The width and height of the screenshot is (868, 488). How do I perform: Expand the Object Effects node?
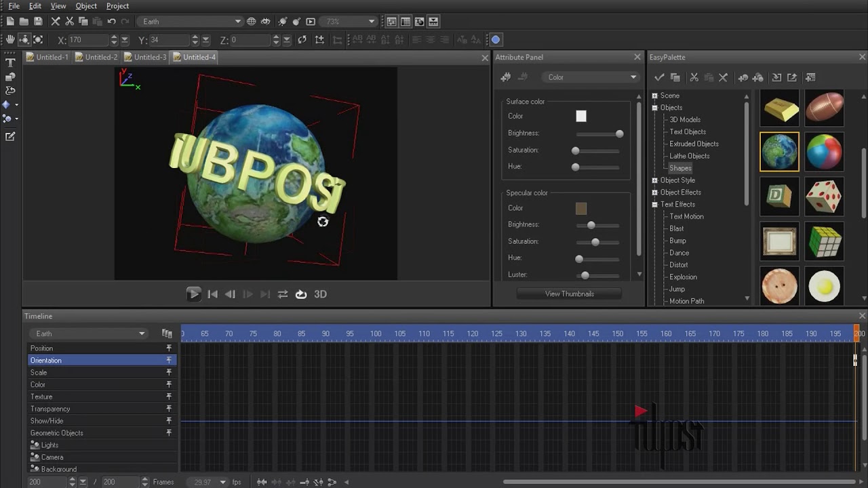tap(655, 192)
